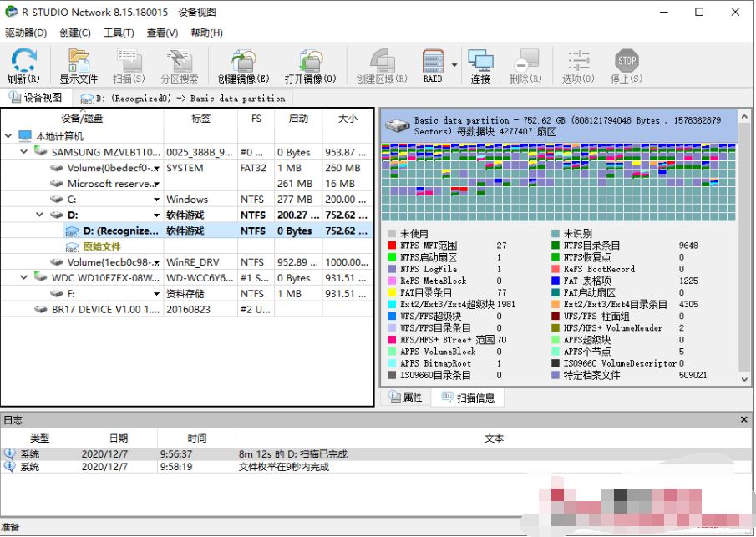The width and height of the screenshot is (756, 537).
Task: Open the Tools (工具) menu
Action: [119, 33]
